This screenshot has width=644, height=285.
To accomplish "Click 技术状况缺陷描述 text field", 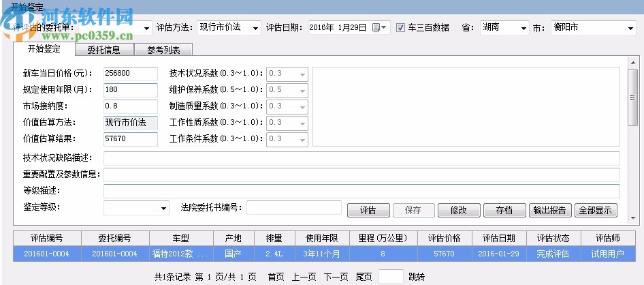I will 361,158.
